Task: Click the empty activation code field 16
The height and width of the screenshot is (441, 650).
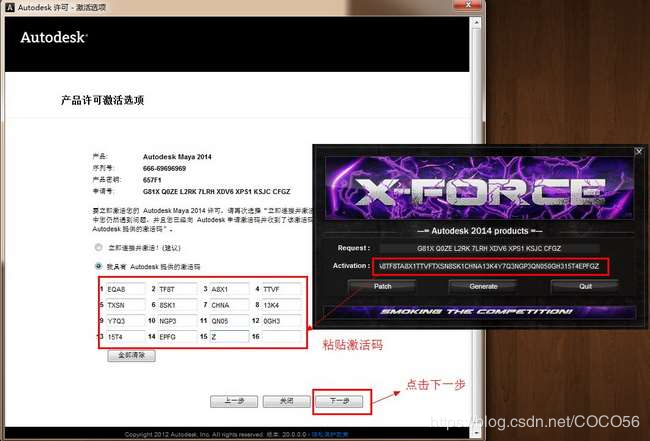Action: 281,337
